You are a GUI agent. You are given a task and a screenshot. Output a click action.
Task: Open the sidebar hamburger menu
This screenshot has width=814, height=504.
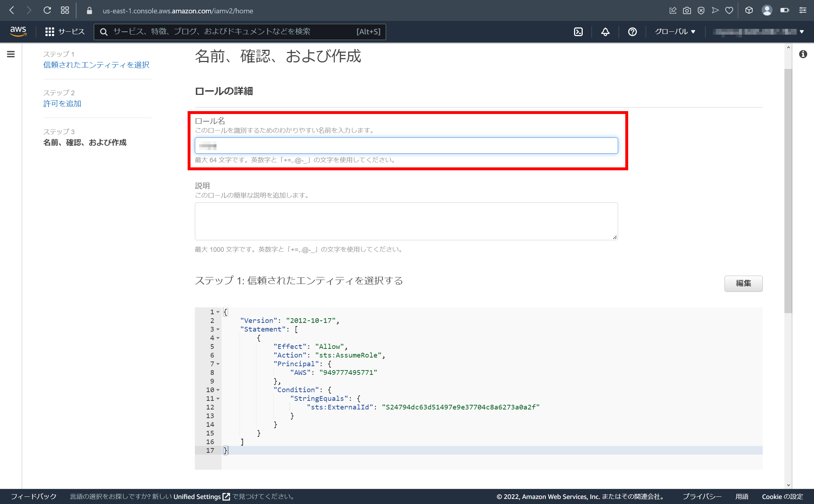[10, 54]
